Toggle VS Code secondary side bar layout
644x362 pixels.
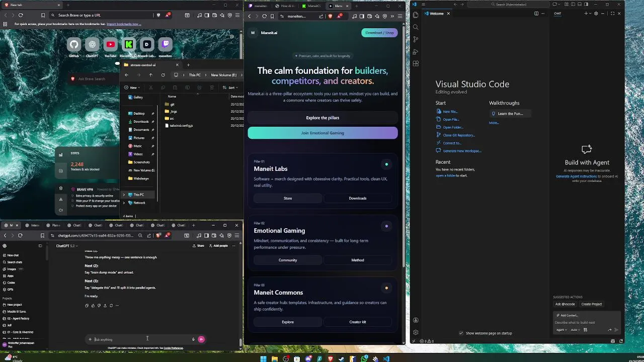[x=586, y=5]
